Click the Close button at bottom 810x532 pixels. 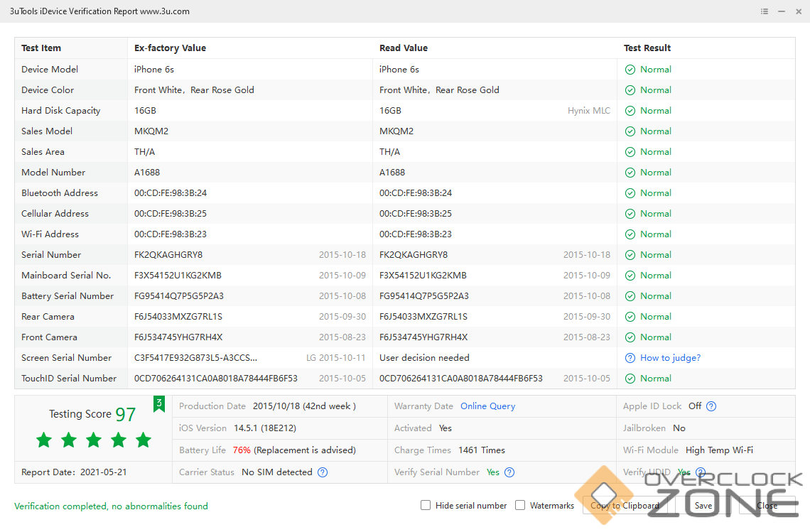click(x=767, y=506)
